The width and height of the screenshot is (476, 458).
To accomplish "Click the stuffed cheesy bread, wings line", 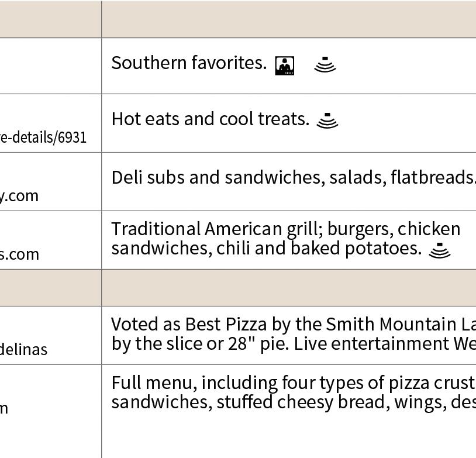I will tap(292, 402).
